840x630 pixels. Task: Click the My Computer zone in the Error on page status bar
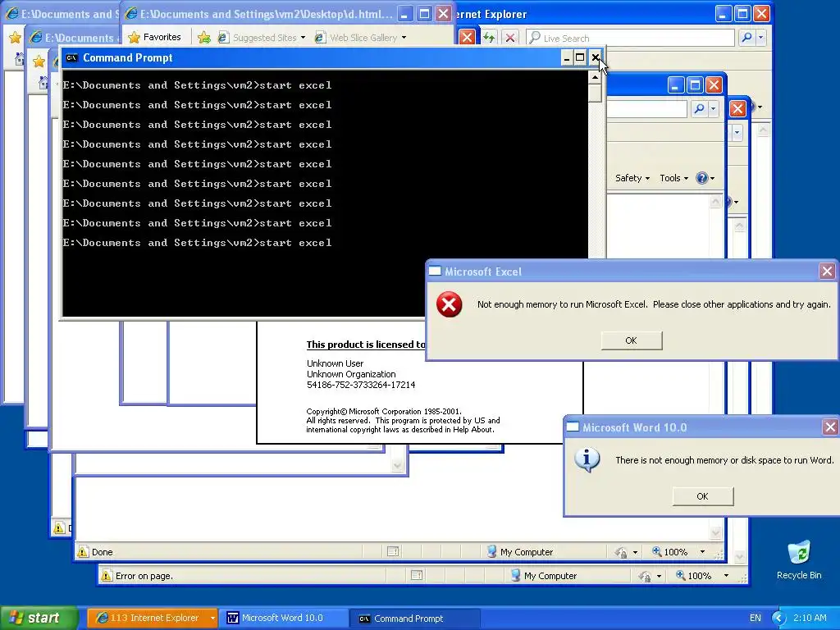(544, 576)
